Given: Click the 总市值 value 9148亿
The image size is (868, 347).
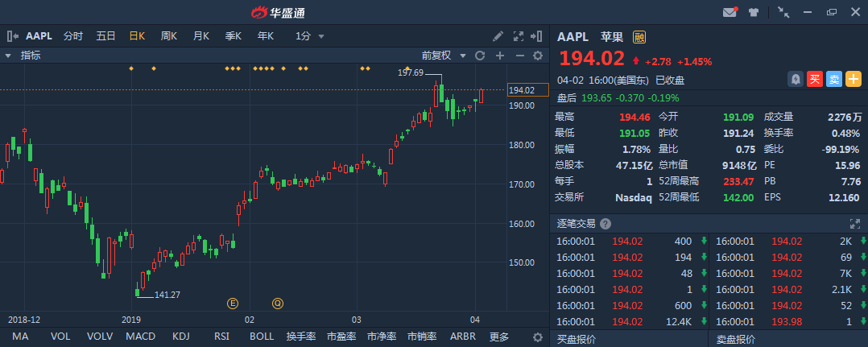Looking at the screenshot, I should 740,165.
